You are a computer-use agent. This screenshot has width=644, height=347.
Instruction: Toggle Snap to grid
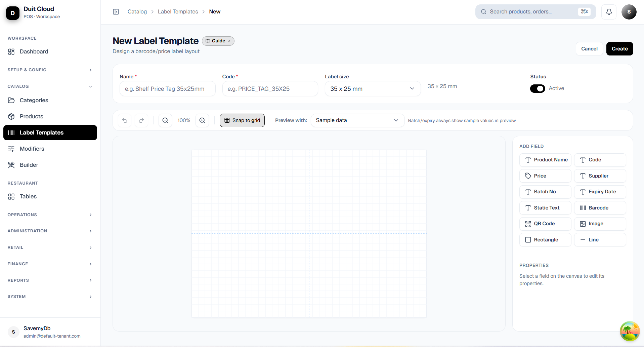[242, 120]
